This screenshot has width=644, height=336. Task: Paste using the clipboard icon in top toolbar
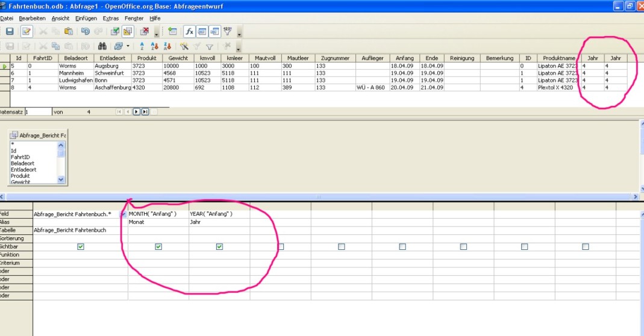tap(69, 31)
